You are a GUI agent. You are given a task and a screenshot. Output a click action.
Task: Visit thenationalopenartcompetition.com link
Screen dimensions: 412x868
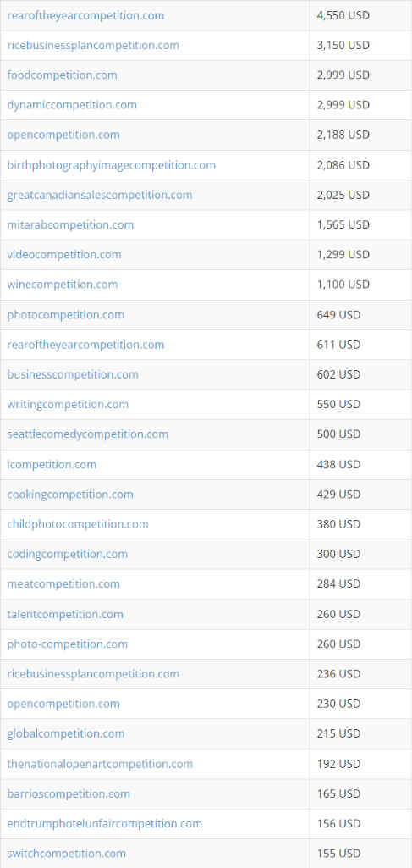click(x=100, y=764)
